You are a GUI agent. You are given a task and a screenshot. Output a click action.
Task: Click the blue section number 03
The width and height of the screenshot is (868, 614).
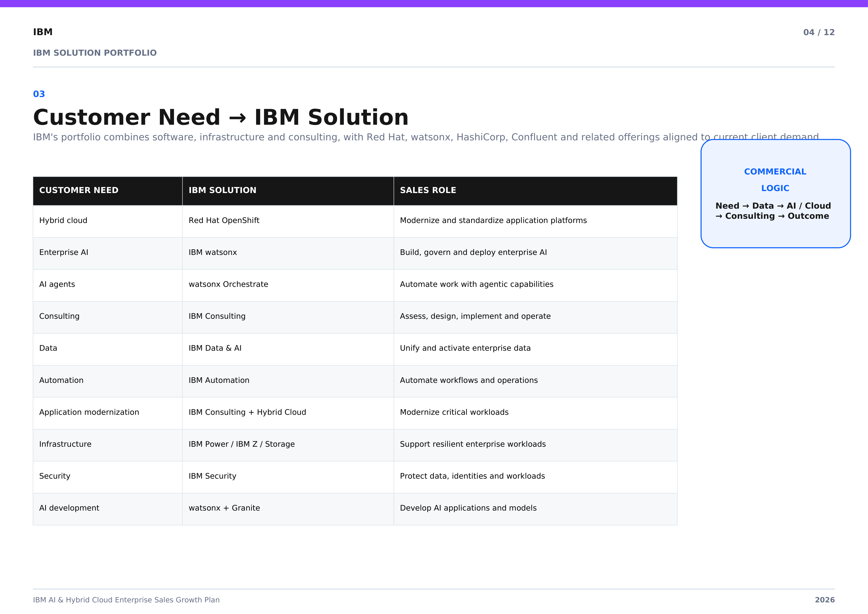(39, 94)
